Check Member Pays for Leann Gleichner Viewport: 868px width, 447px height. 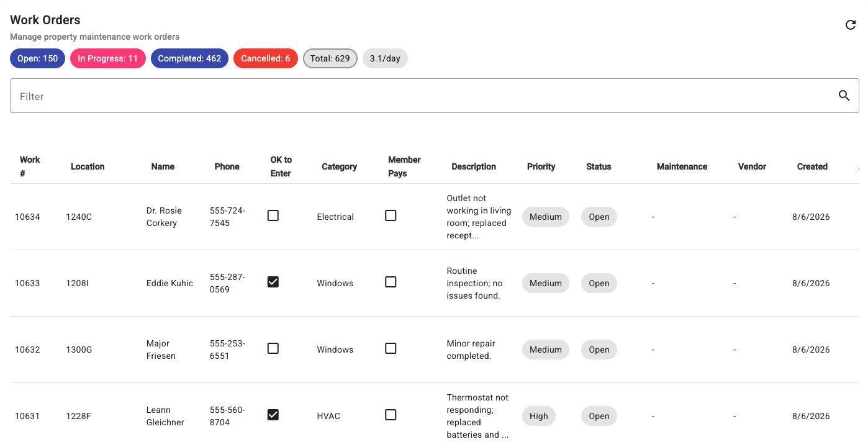(391, 415)
